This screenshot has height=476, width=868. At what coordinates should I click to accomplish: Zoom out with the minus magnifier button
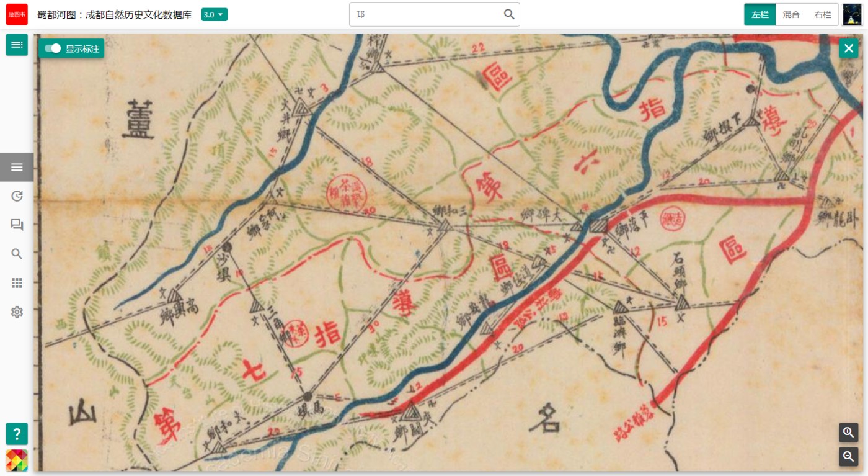point(849,457)
